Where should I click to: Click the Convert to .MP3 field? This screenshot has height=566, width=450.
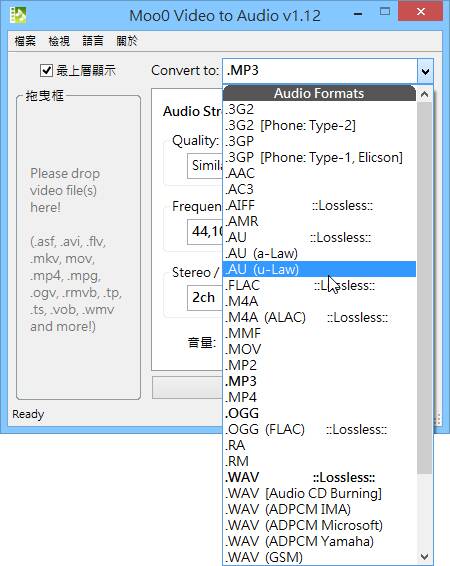[320, 71]
